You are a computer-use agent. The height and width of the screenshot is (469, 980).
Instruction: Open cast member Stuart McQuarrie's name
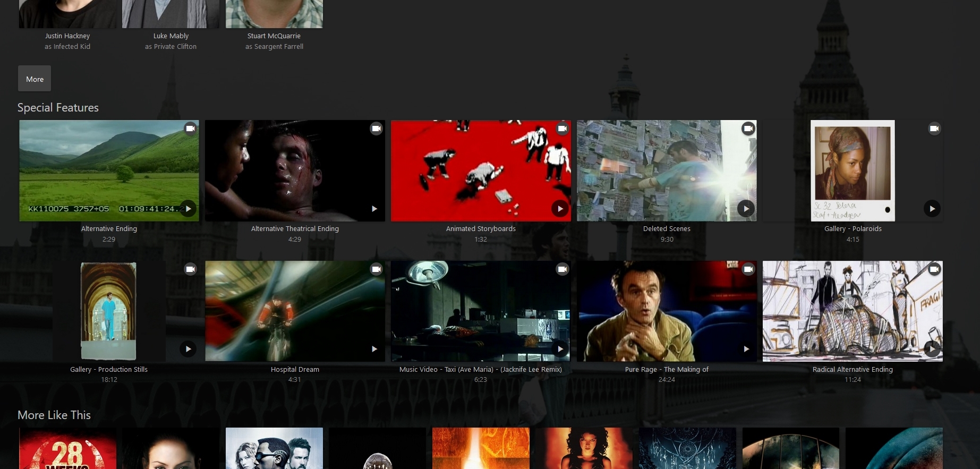coord(274,36)
